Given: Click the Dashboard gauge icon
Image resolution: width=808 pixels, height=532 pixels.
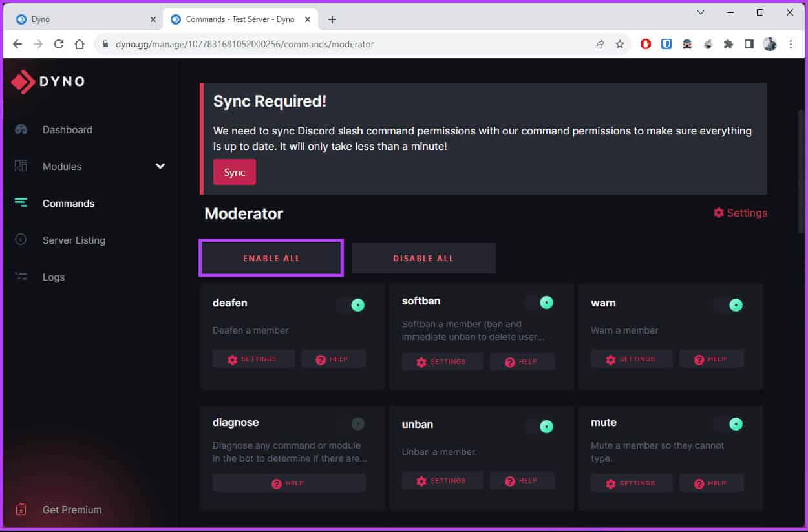Looking at the screenshot, I should click(21, 129).
